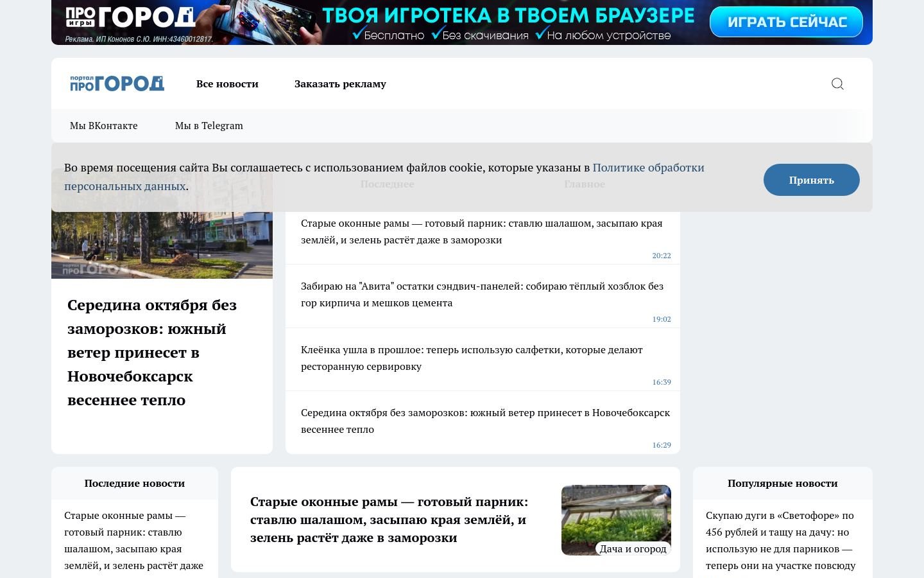Viewport: 924px width, 578px height.
Task: Open the Заказать рекламу menu item
Action: click(x=340, y=83)
